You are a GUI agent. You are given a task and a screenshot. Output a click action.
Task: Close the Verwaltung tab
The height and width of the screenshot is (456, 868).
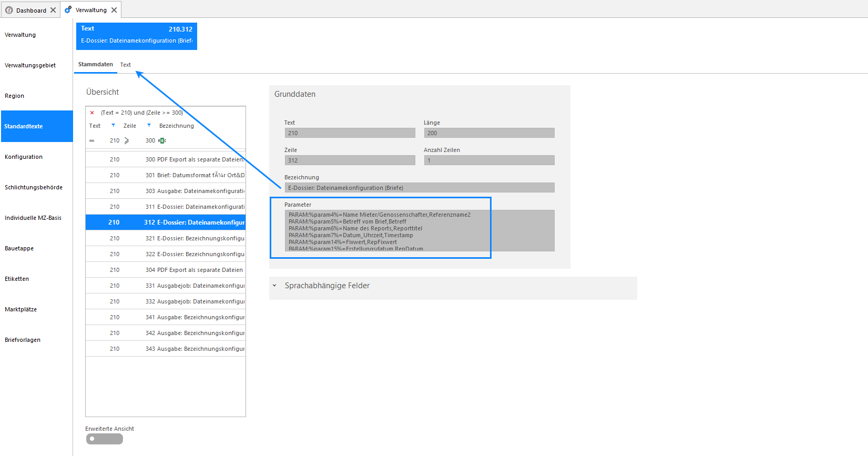(x=114, y=10)
